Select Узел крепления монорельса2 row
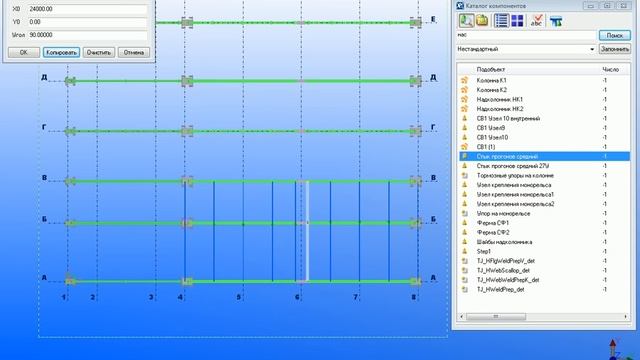 544,204
